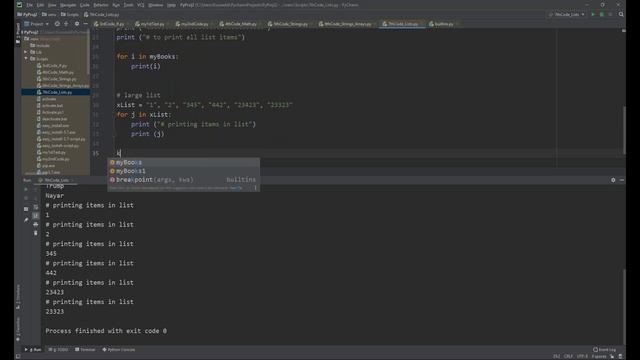Image resolution: width=640 pixels, height=360 pixels.
Task: Switch to builtins.py editor tab
Action: 442,24
